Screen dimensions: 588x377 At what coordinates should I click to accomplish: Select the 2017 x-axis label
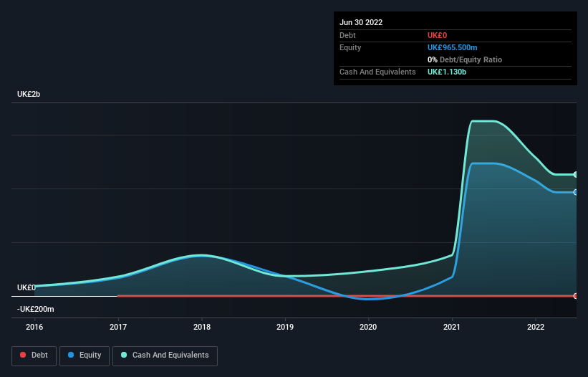(x=118, y=327)
